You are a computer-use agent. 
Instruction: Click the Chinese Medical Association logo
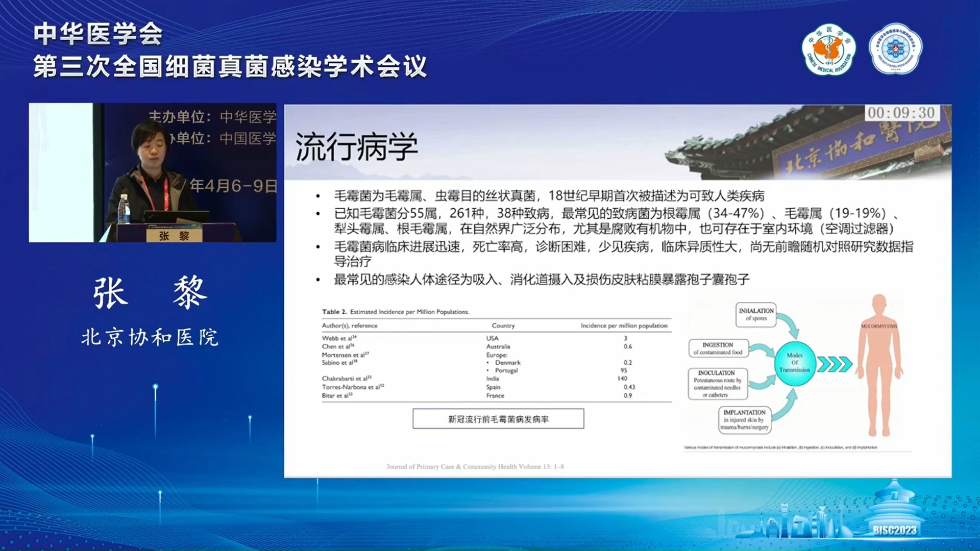click(828, 49)
